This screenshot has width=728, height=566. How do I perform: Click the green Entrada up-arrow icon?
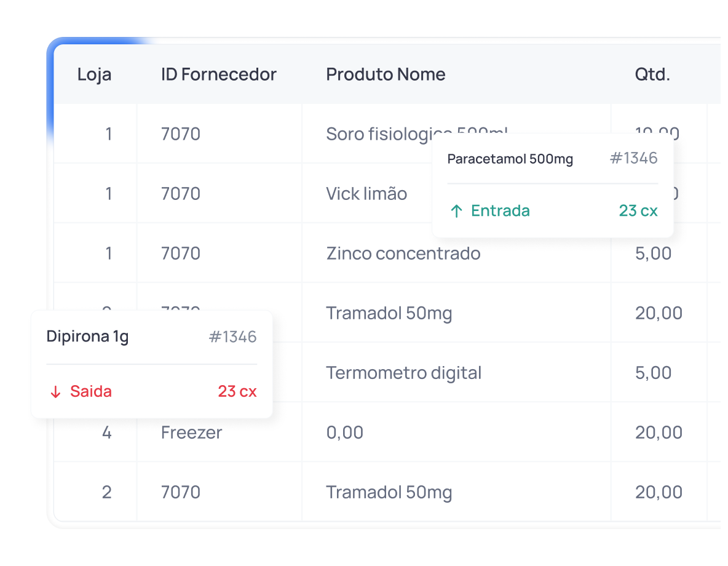point(456,212)
